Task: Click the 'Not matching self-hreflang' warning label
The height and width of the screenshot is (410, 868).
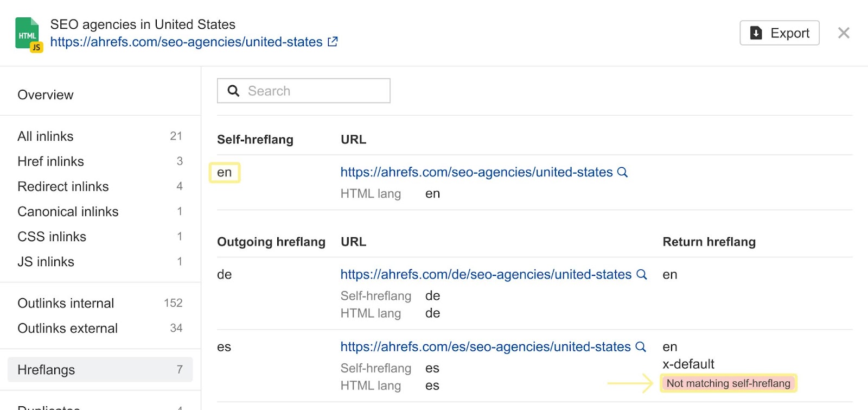Action: 728,383
